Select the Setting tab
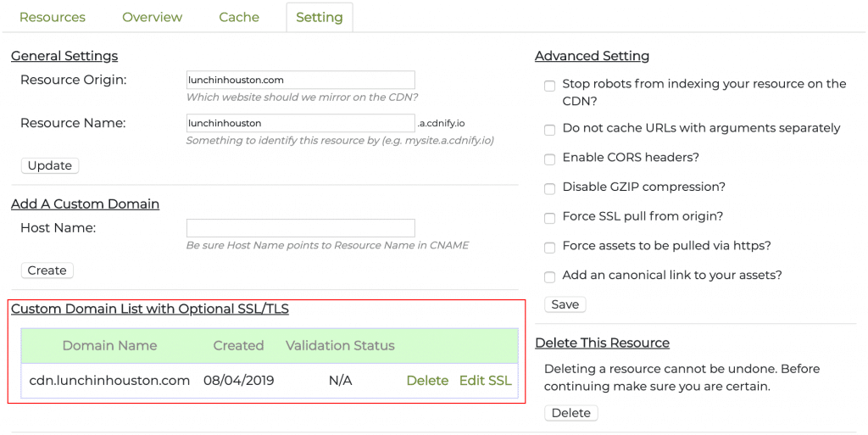The width and height of the screenshot is (868, 435). pyautogui.click(x=319, y=17)
